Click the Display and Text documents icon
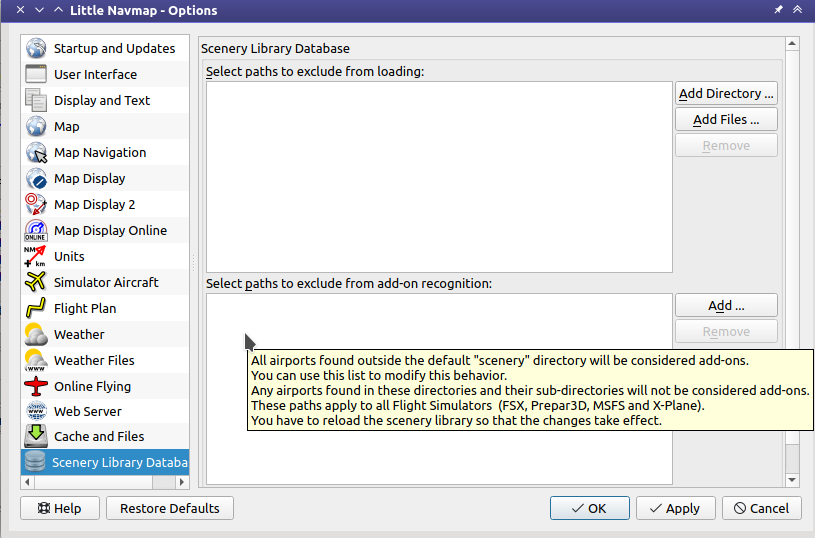Viewport: 815px width, 538px height. [x=36, y=100]
